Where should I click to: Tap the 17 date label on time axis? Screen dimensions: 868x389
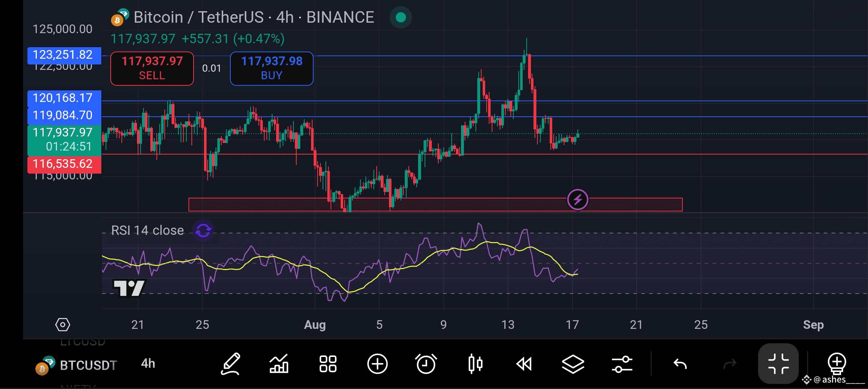(572, 325)
